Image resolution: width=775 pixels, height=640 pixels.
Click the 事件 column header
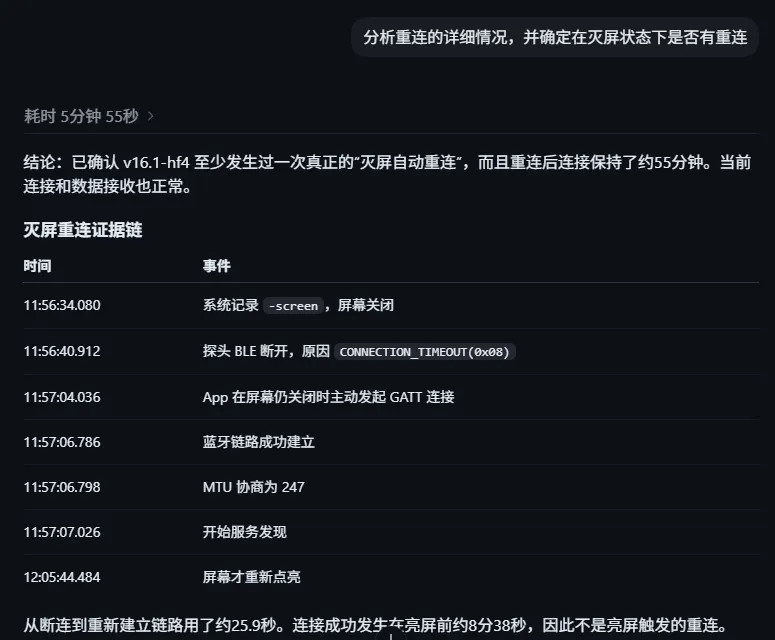point(216,266)
